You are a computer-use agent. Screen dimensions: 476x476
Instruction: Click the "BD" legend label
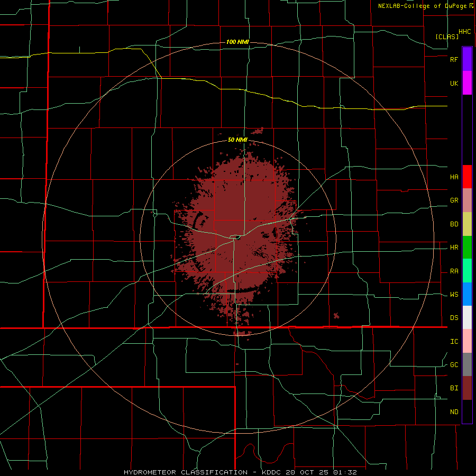454,224
